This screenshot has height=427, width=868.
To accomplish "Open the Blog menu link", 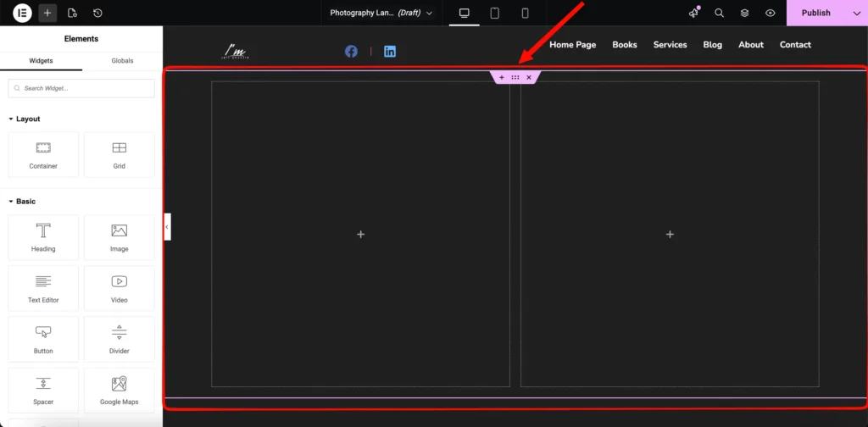I will [x=712, y=45].
